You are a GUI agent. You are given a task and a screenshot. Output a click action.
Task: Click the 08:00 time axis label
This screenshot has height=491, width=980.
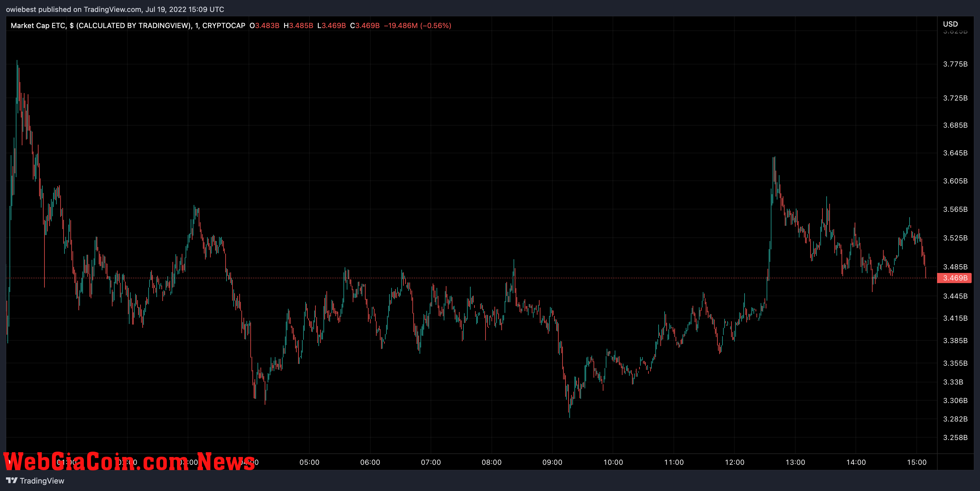tap(491, 462)
